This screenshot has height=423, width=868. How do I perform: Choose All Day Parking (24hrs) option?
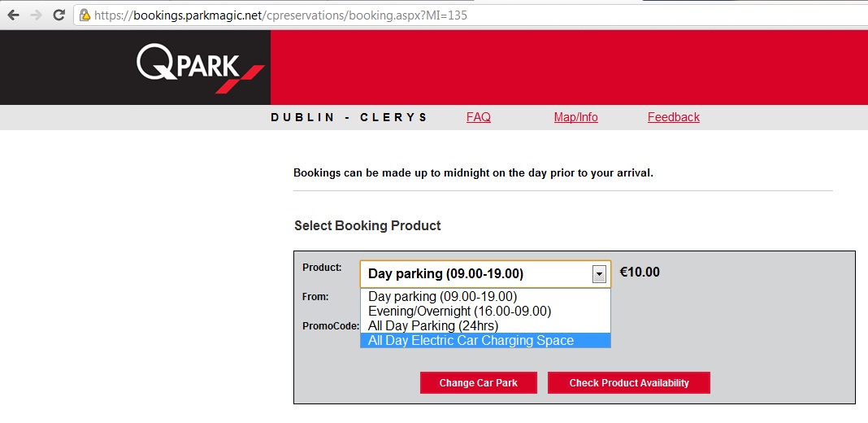tap(432, 326)
